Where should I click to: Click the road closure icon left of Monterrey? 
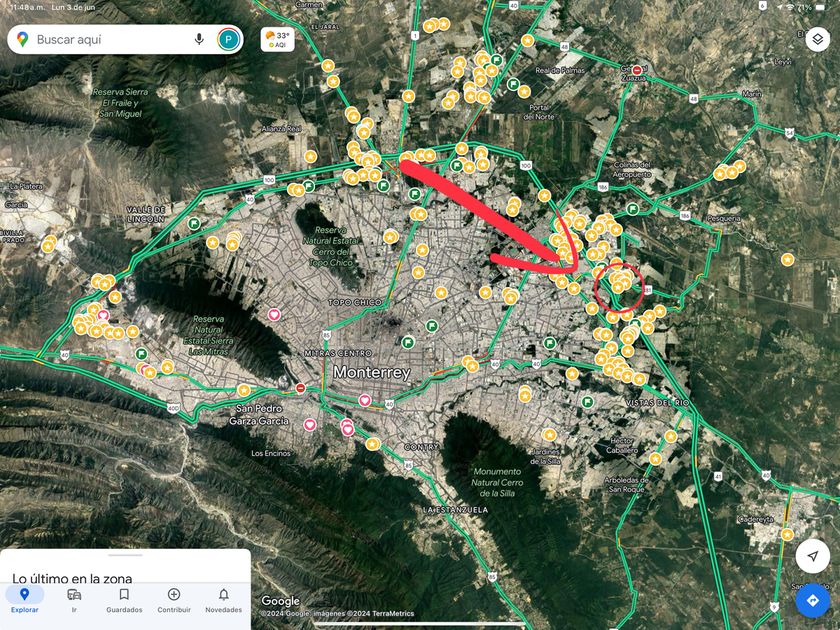301,387
